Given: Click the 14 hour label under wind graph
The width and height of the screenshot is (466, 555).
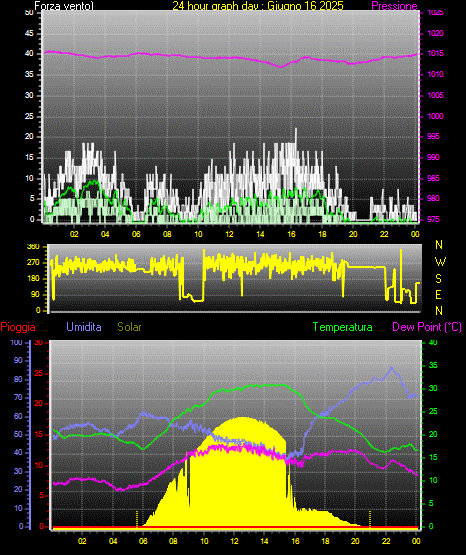Looking at the screenshot, I should click(x=260, y=234).
